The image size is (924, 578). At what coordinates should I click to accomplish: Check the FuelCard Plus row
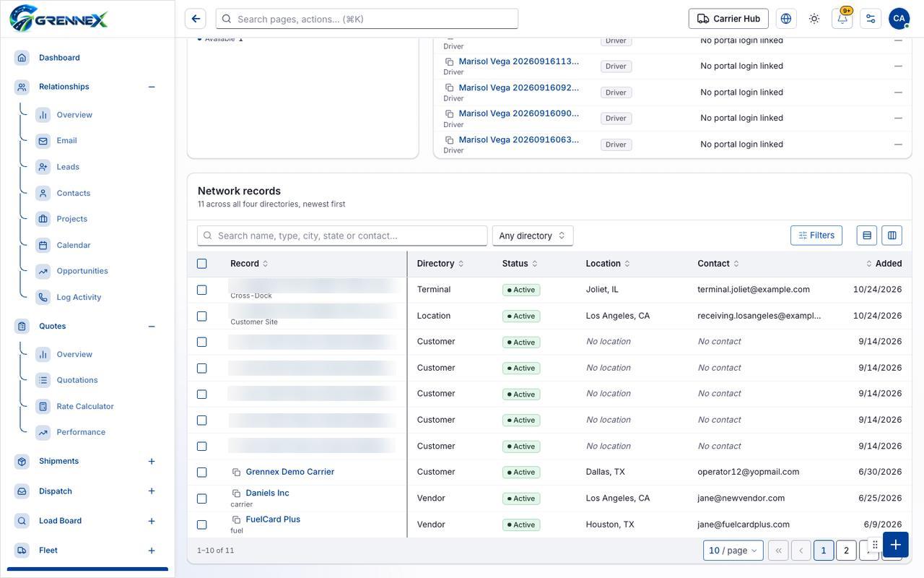(202, 525)
